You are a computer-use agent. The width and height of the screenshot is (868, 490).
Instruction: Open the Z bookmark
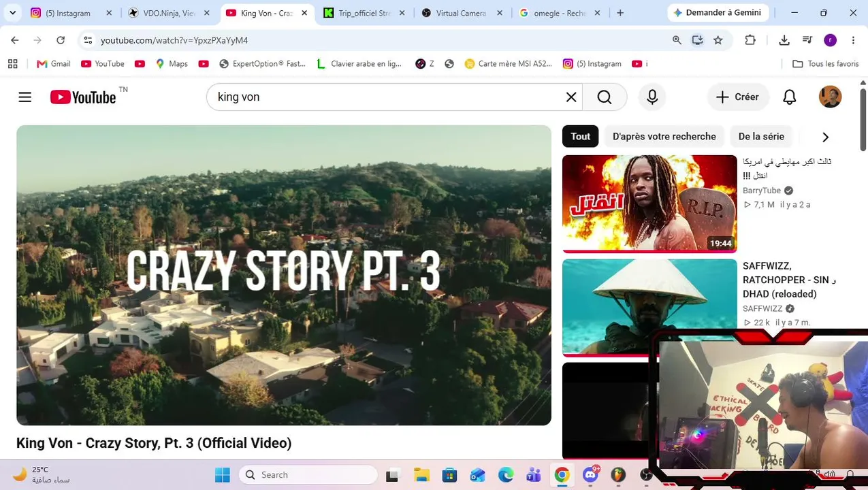click(425, 64)
